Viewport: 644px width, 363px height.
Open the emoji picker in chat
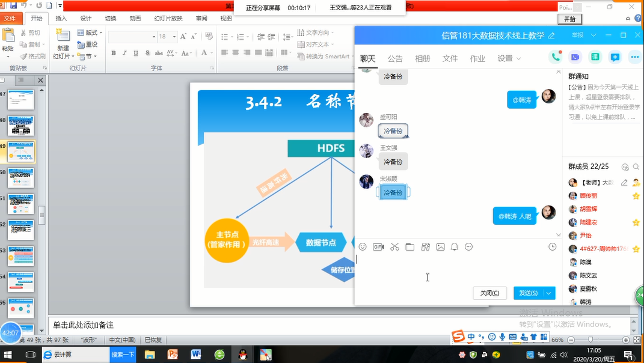(363, 247)
